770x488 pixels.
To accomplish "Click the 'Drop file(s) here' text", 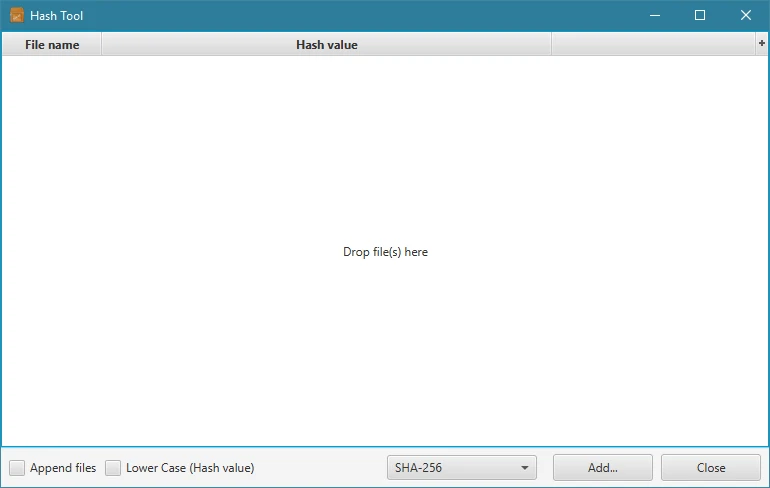I will coord(385,252).
